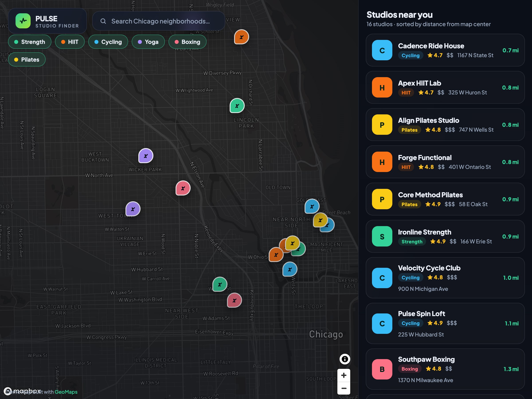The width and height of the screenshot is (532, 399).
Task: Toggle the Boxing filter chip
Action: [187, 42]
